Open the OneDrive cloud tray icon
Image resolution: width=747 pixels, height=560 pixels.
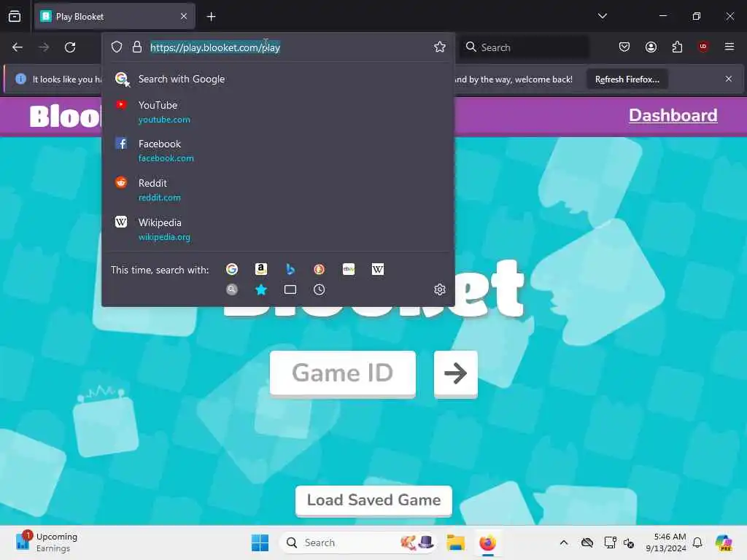click(587, 542)
